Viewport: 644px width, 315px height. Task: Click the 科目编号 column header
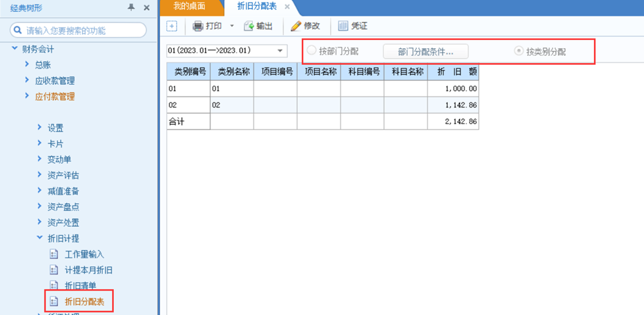coord(363,72)
